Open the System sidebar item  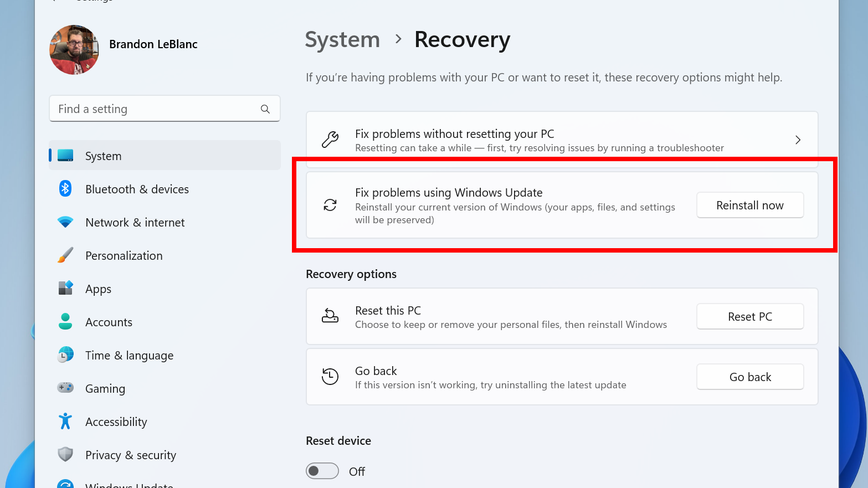[x=165, y=156]
